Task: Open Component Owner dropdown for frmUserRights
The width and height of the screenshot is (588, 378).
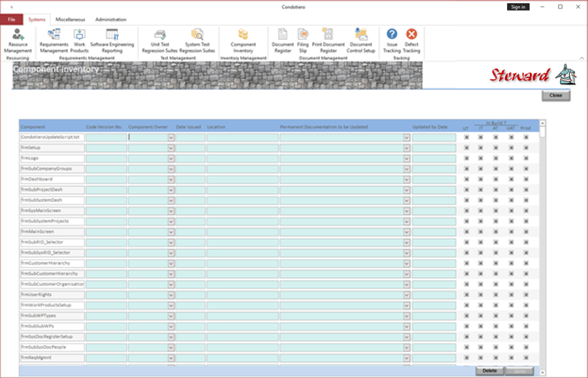Action: coord(171,295)
